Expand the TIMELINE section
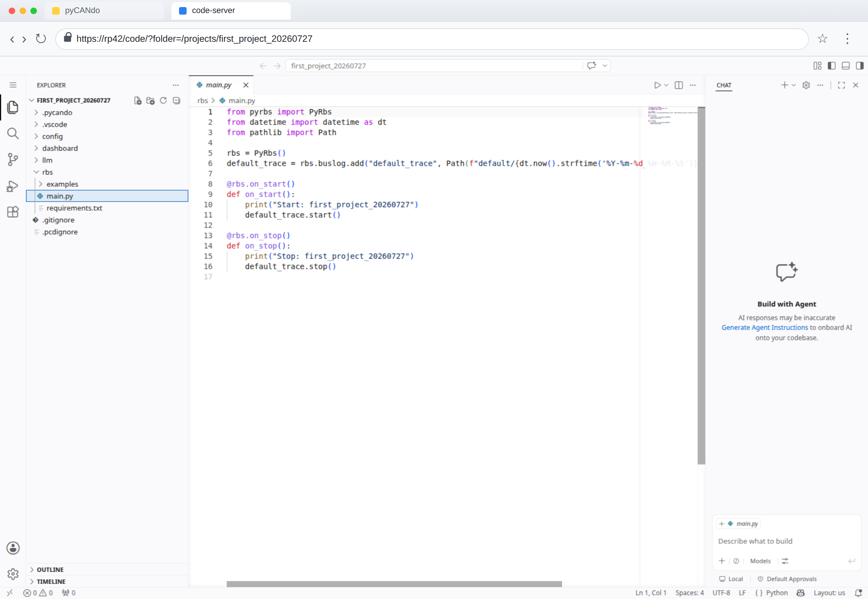 click(107, 581)
